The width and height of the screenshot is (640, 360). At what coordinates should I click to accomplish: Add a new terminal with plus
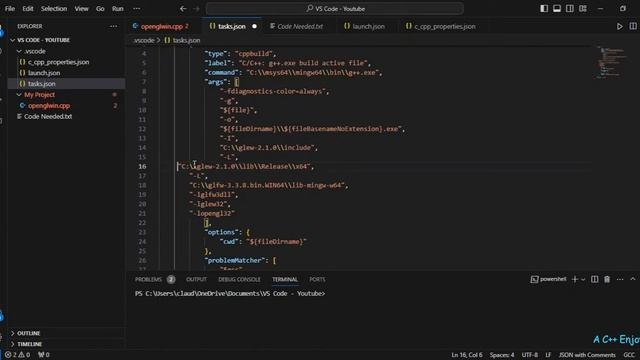575,279
